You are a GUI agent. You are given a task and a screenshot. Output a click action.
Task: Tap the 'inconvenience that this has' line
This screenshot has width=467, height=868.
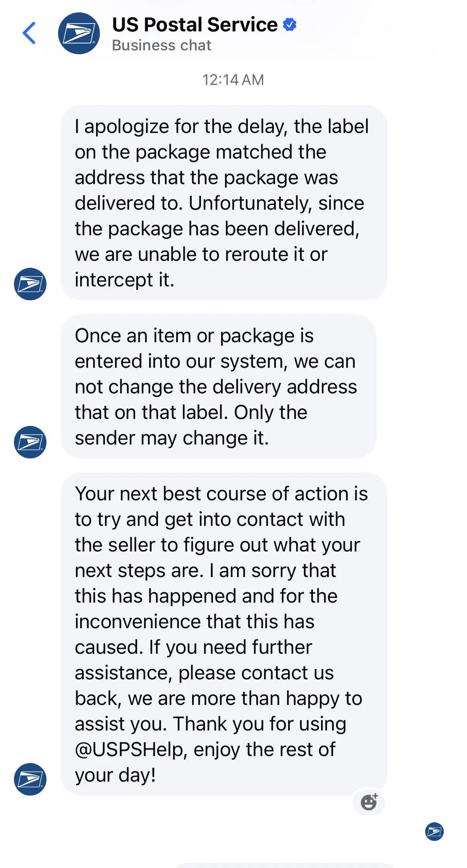tap(194, 622)
